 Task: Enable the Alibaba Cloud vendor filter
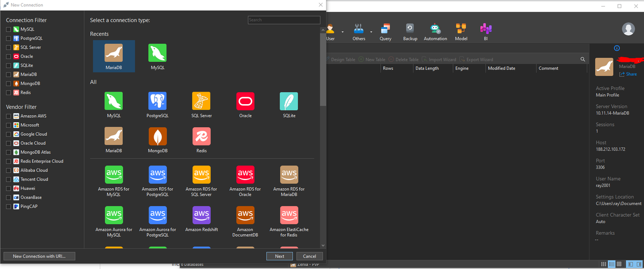click(x=8, y=170)
